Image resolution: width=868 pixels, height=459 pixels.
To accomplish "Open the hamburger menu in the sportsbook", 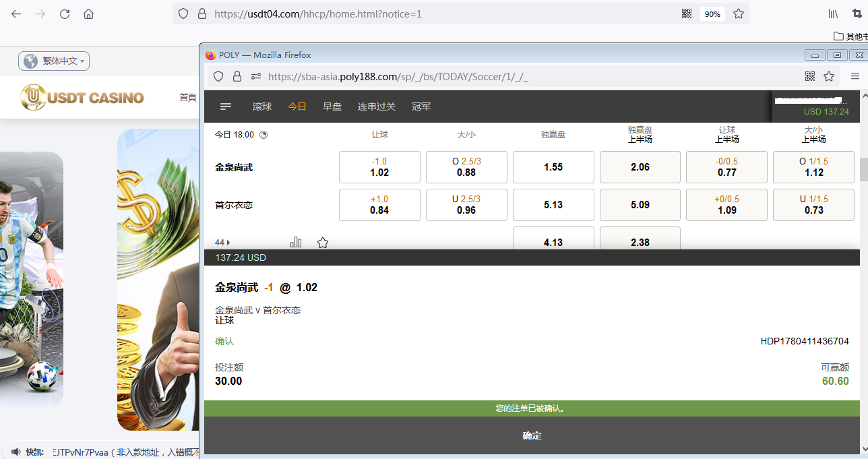I will pos(226,106).
